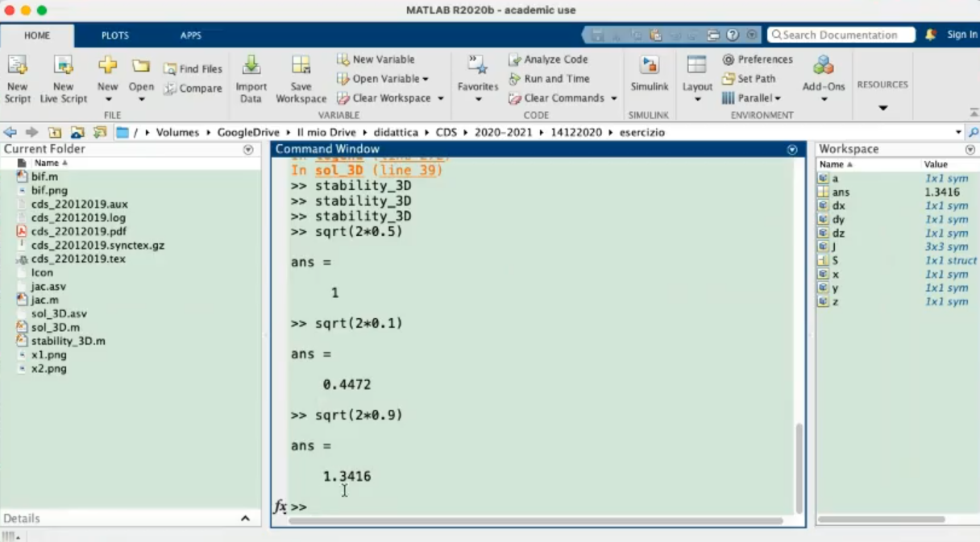Open the Preferences gear icon
The width and height of the screenshot is (980, 542).
[729, 60]
